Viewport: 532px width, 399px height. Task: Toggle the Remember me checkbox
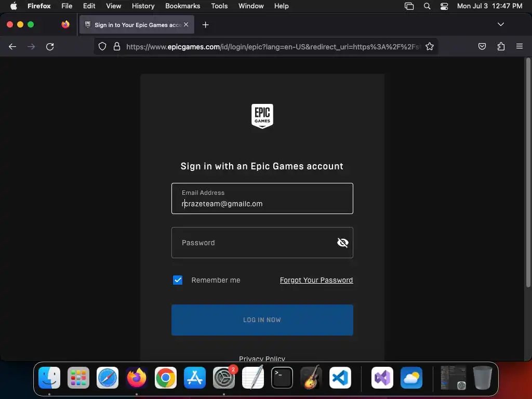178,280
